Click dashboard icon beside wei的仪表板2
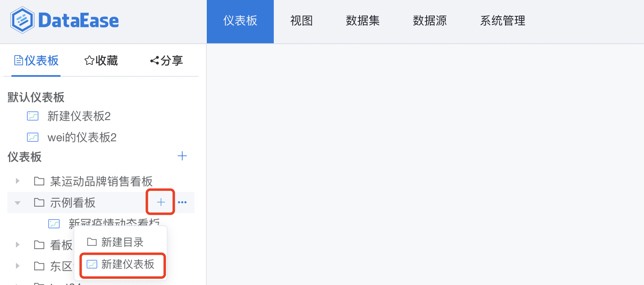 tap(33, 137)
